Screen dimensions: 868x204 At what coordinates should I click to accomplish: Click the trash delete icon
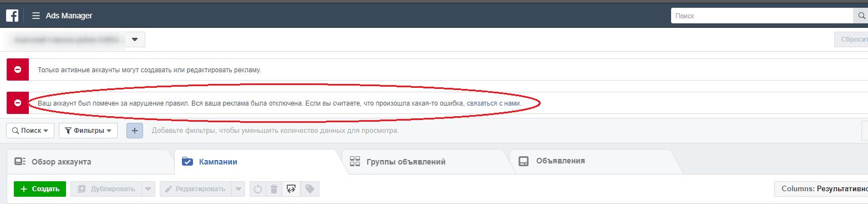(274, 189)
